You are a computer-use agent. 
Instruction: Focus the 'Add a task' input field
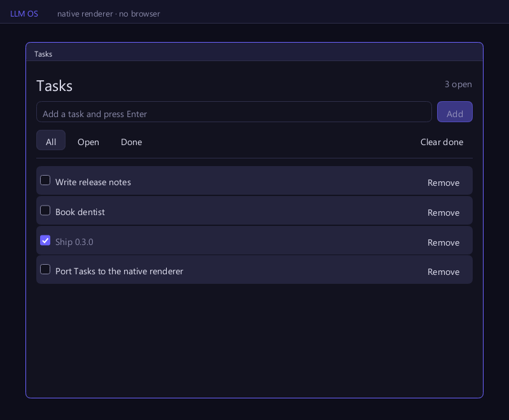234,112
